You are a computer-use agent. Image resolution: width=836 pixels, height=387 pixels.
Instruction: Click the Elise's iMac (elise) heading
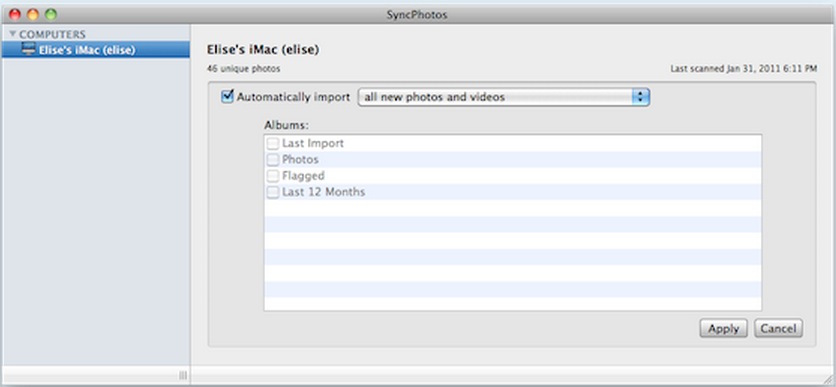pos(263,50)
